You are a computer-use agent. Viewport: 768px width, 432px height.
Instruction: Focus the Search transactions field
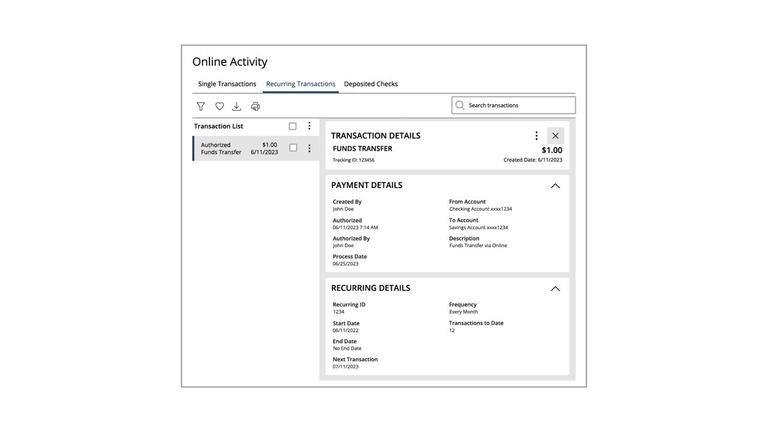tap(513, 105)
